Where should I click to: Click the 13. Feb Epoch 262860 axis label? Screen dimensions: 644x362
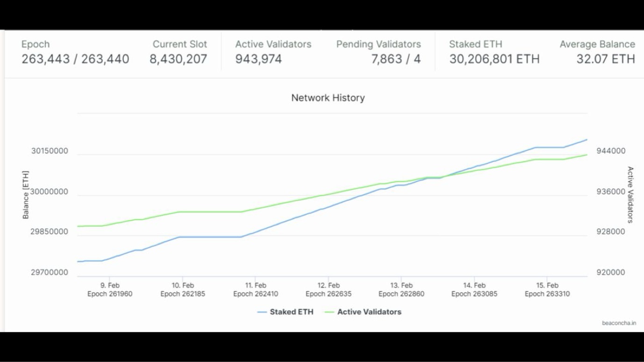(401, 289)
